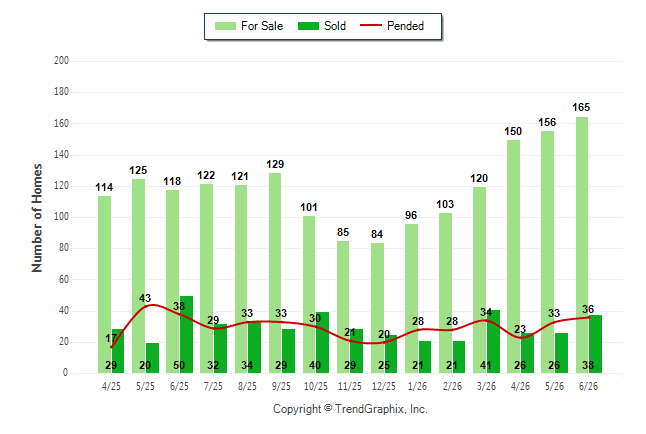Click the Number of Homes axis title

click(37, 218)
